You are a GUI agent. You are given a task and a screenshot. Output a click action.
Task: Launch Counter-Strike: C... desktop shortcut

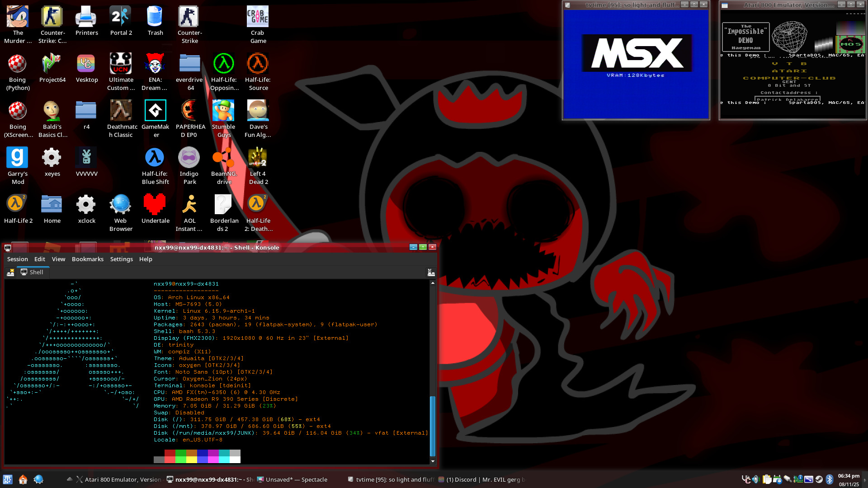click(x=52, y=25)
